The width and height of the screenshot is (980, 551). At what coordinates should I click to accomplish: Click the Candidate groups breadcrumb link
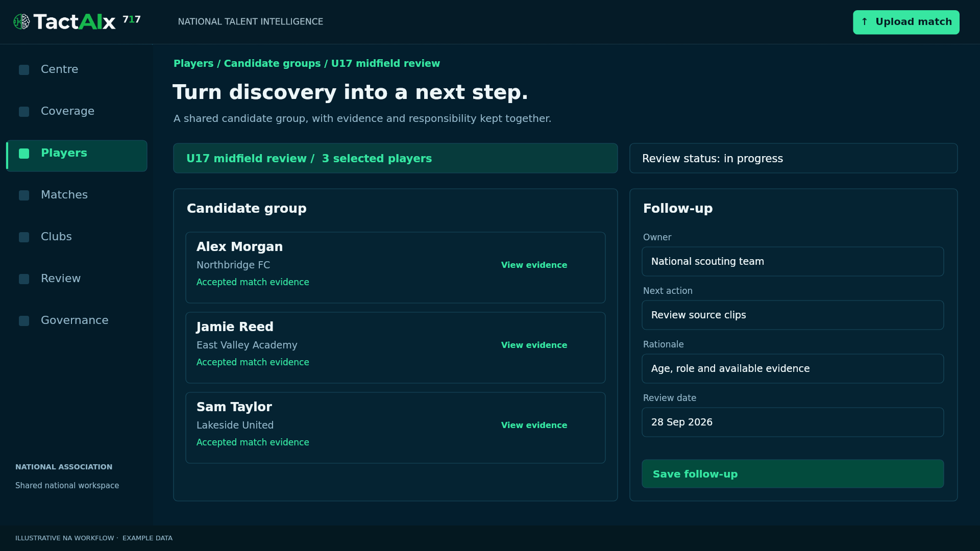point(272,64)
